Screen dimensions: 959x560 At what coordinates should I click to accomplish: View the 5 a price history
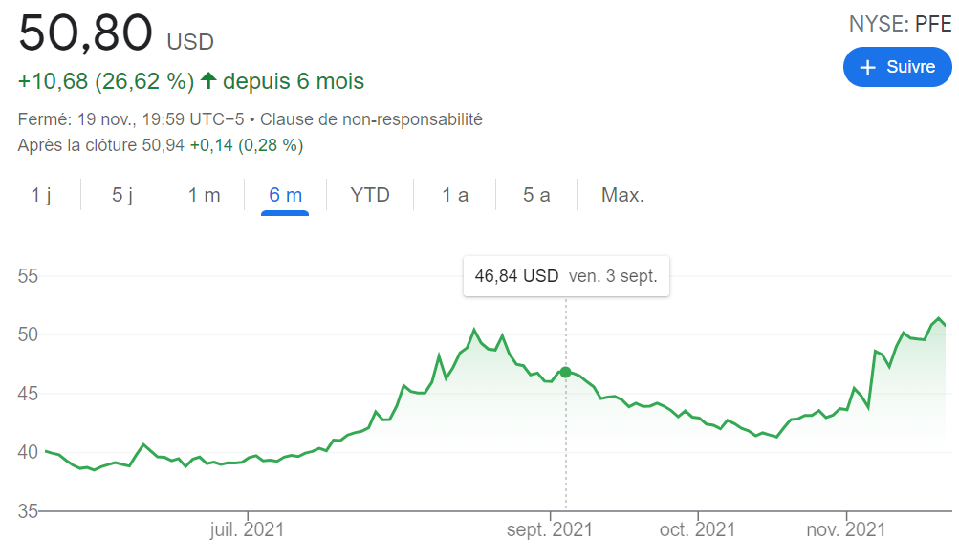536,195
